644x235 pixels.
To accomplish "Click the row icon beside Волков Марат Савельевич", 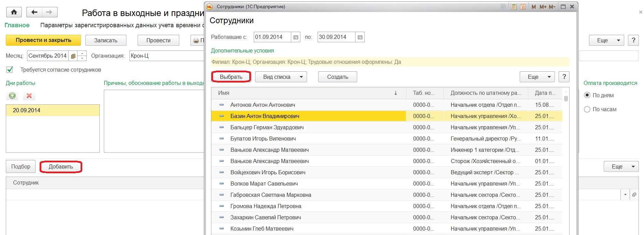I will point(222,184).
